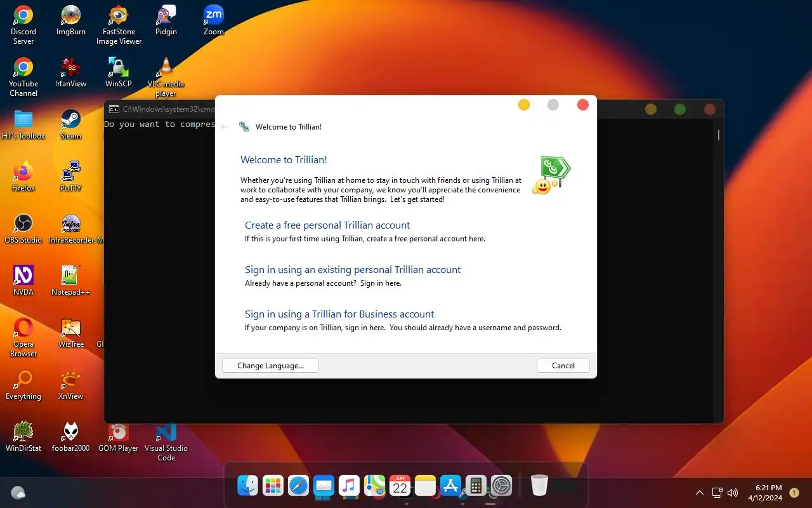Cancel the Trillian welcome dialog
Viewport: 812px width, 508px height.
(x=563, y=365)
